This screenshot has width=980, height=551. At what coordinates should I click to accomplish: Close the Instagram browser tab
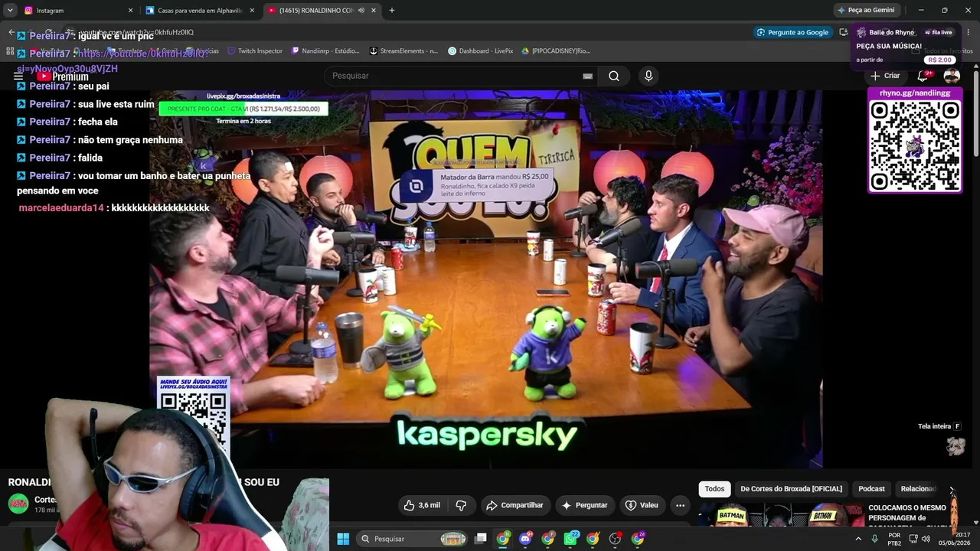pos(130,11)
